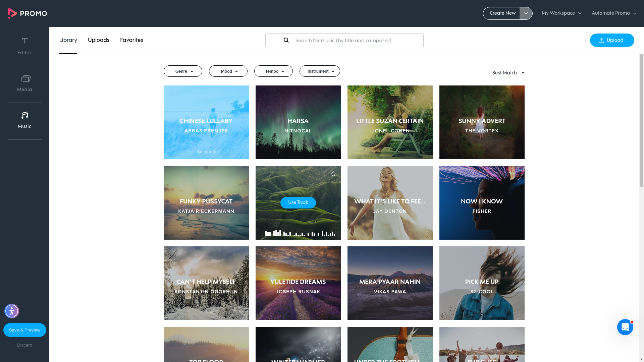Select the Winter Warmer track
This screenshot has height=362, width=644.
click(x=298, y=345)
